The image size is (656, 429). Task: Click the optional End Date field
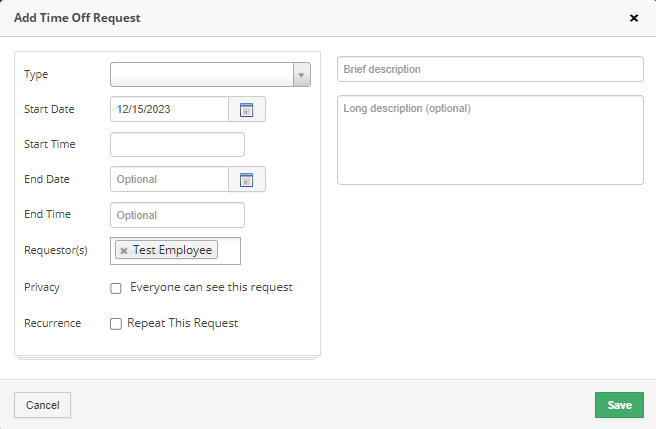pos(169,180)
